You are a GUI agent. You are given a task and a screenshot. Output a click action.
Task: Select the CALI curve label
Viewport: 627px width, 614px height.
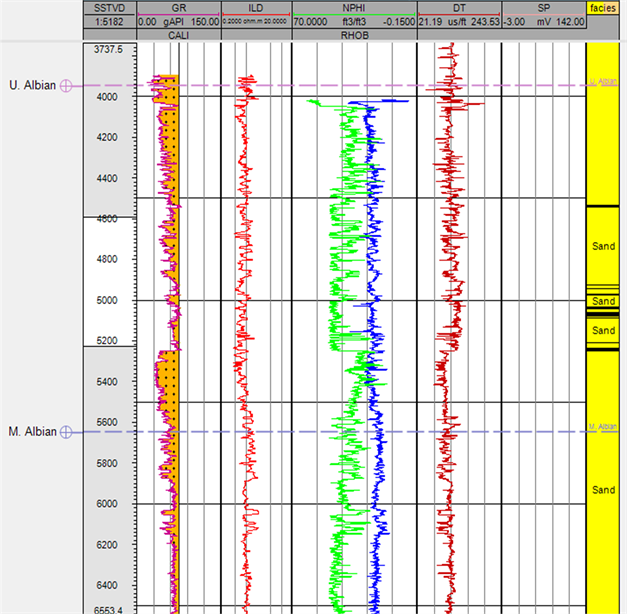tap(178, 33)
